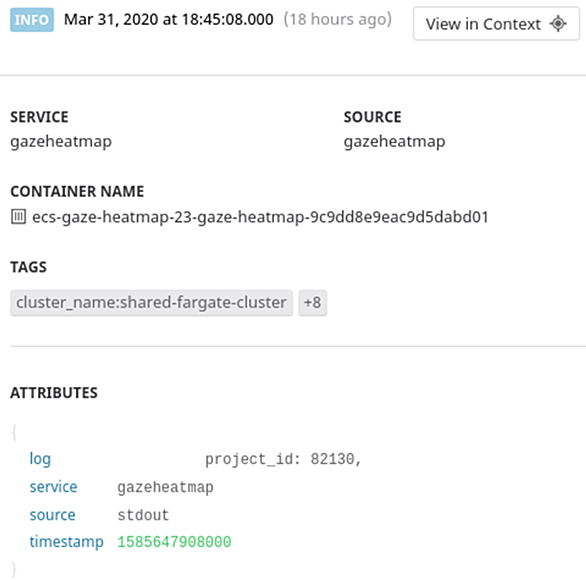The width and height of the screenshot is (586, 580).
Task: Click the INFO status badge
Action: tap(32, 19)
